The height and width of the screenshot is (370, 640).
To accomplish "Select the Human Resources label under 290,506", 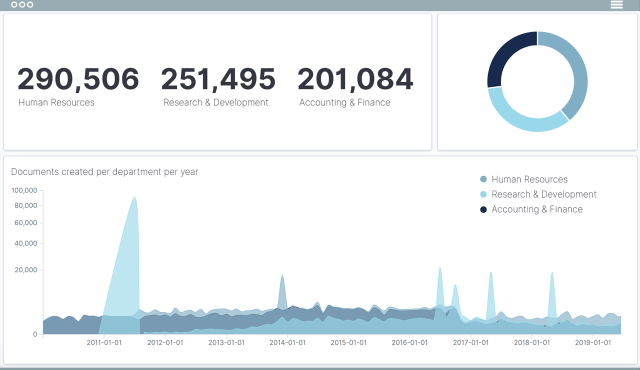I will tap(56, 102).
